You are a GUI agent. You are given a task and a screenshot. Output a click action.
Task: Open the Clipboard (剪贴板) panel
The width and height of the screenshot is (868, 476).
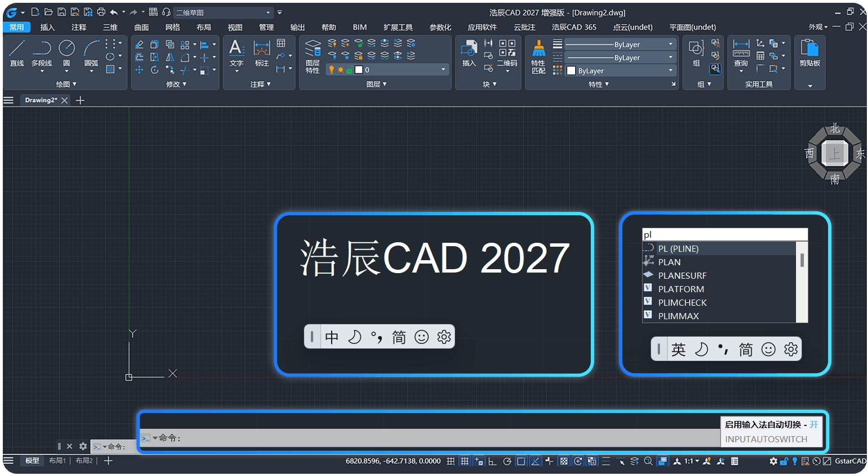[810, 53]
